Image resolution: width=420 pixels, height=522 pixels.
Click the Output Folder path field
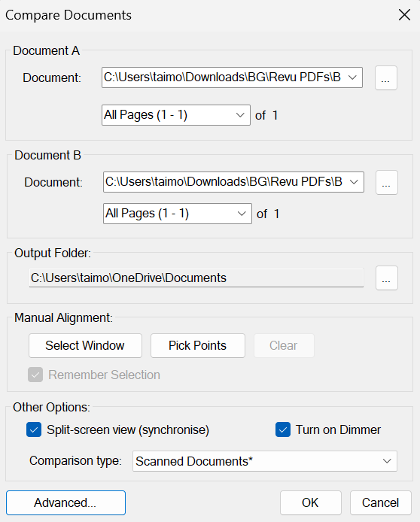pyautogui.click(x=196, y=278)
